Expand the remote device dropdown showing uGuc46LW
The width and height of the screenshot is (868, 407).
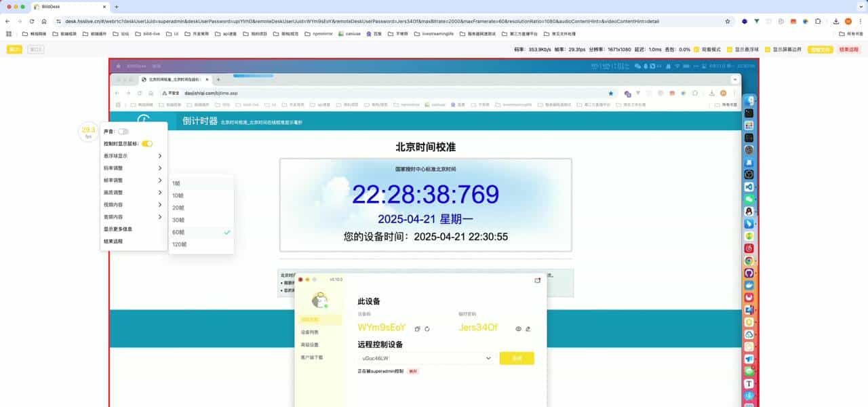point(488,357)
